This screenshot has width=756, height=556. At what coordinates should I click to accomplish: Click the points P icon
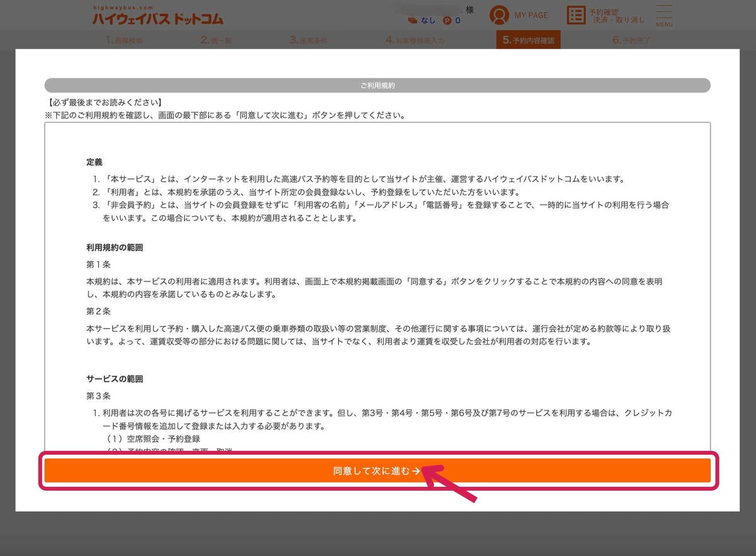click(447, 21)
